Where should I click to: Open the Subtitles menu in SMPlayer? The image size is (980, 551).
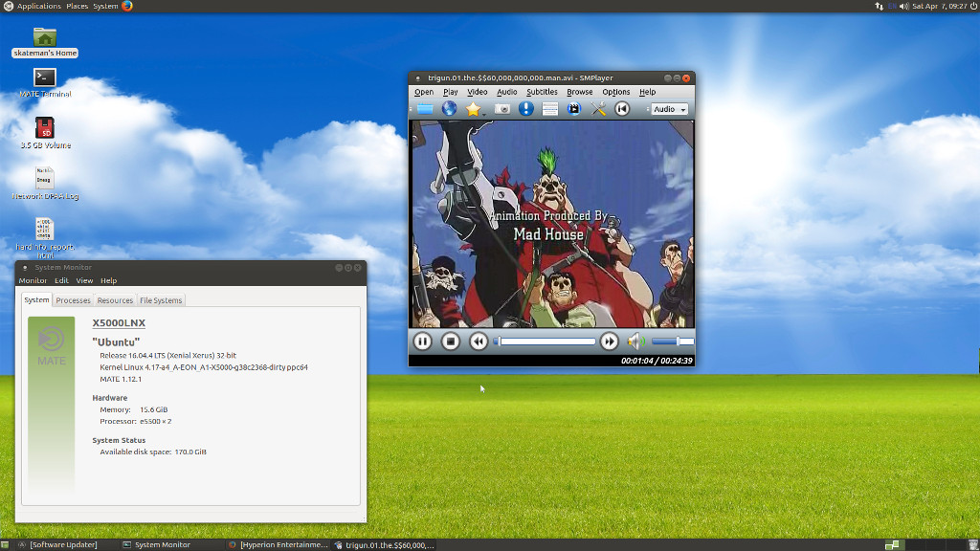tap(542, 92)
